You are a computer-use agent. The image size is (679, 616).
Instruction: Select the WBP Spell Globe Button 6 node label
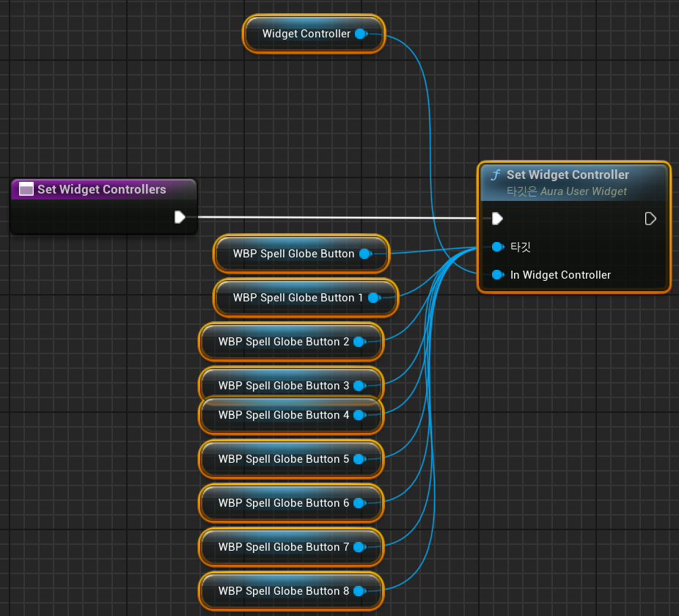click(x=284, y=503)
